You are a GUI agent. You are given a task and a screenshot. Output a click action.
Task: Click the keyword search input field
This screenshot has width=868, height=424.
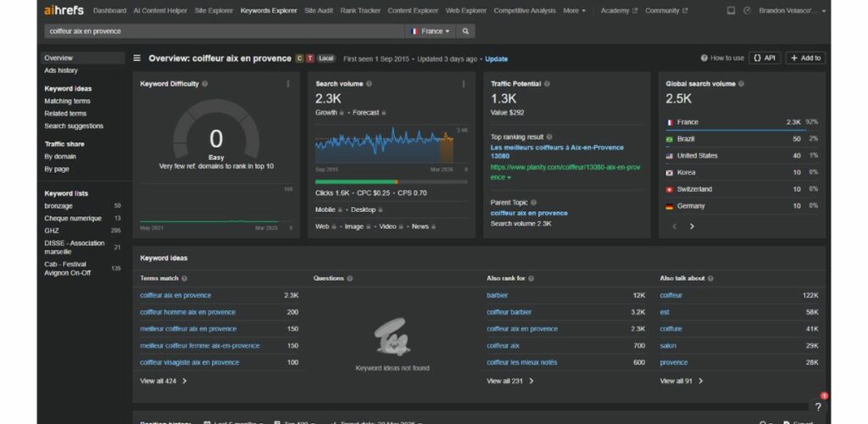(x=225, y=31)
